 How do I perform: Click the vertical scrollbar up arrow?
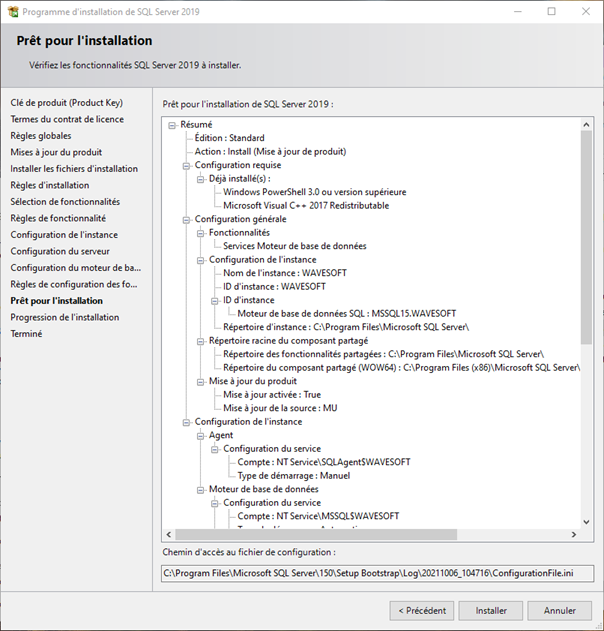[x=586, y=125]
